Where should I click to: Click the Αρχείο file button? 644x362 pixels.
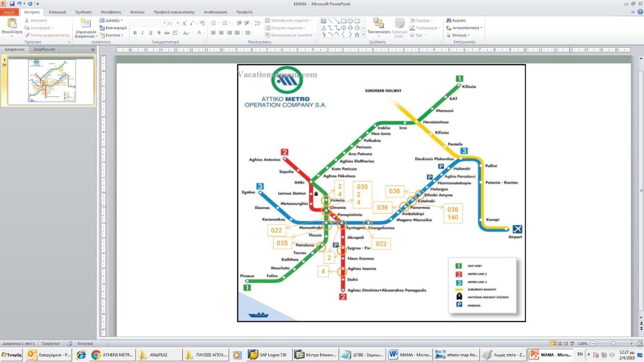[x=9, y=12]
